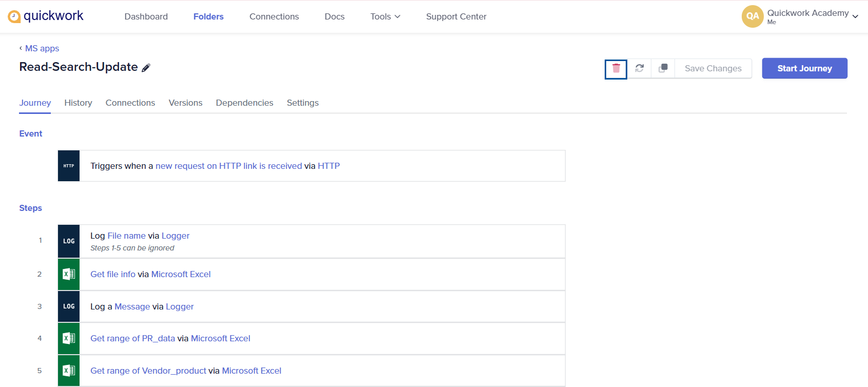Screen dimensions: 868x387
Task: Click the Message link in step 3
Action: click(x=132, y=306)
